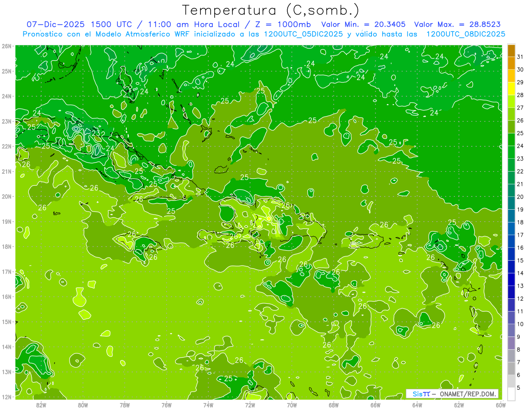Image resolution: width=532 pixels, height=411 pixels.
Task: Click the dark orange legend swatch above 31
Action: pos(511,51)
